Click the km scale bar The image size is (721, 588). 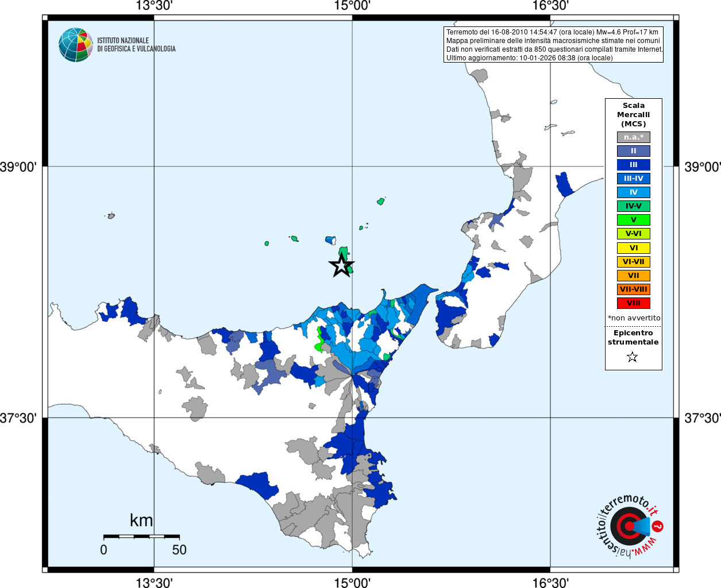coord(141,536)
